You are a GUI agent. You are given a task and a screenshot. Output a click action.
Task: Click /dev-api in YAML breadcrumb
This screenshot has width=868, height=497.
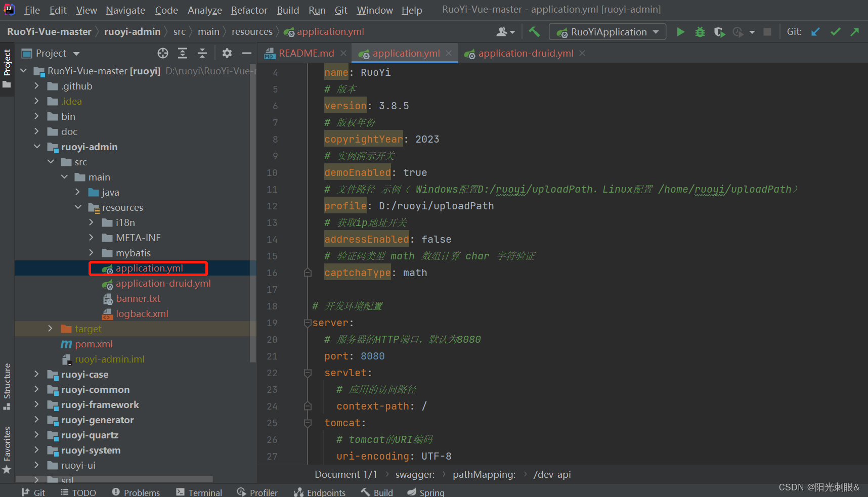[552, 475]
